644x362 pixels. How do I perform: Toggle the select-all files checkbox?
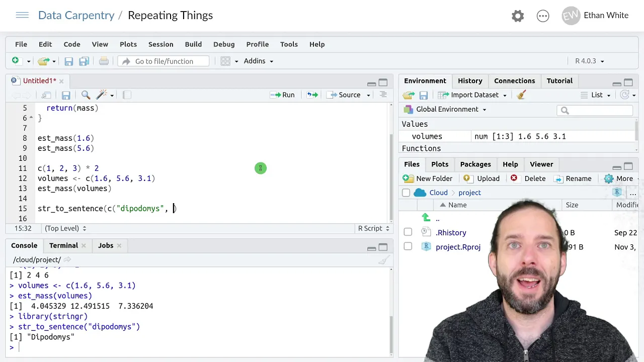[406, 193]
